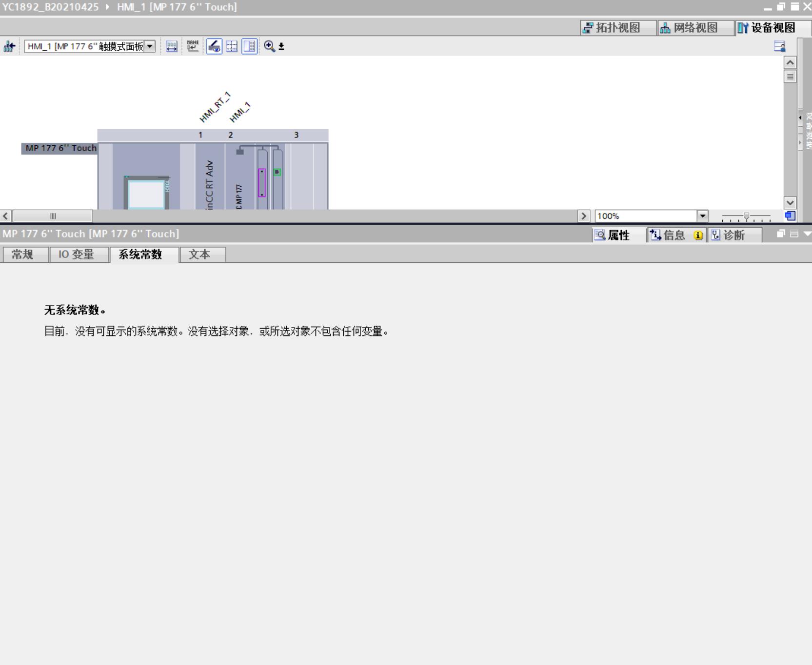Screen dimensions: 812x665
Task: Switch to the 常规 tab
Action: click(23, 254)
